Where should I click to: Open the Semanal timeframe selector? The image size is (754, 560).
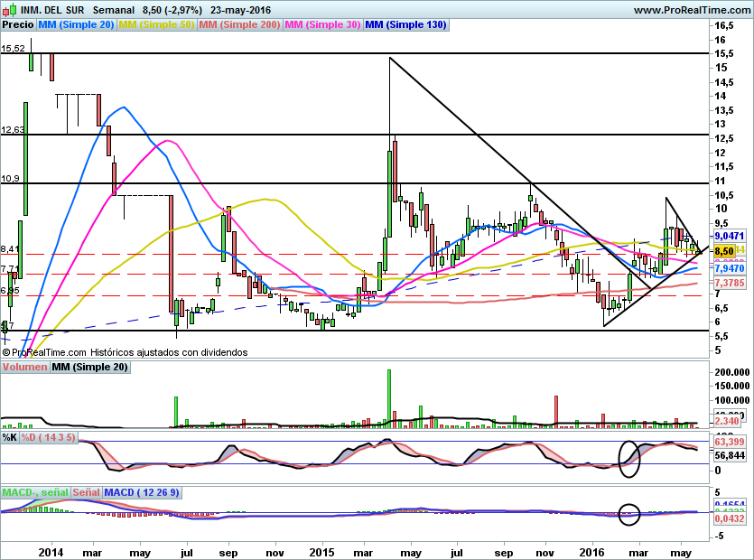113,9
